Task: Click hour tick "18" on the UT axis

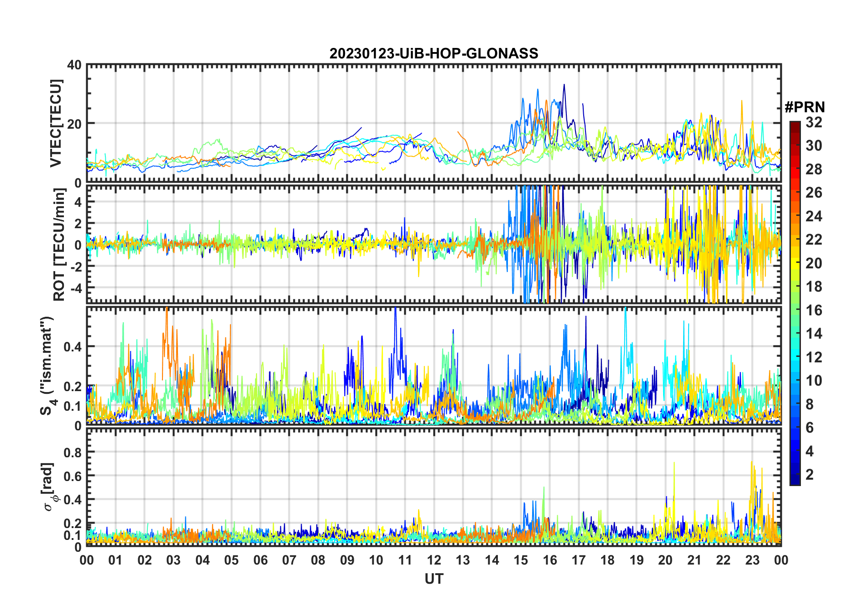Action: [607, 560]
